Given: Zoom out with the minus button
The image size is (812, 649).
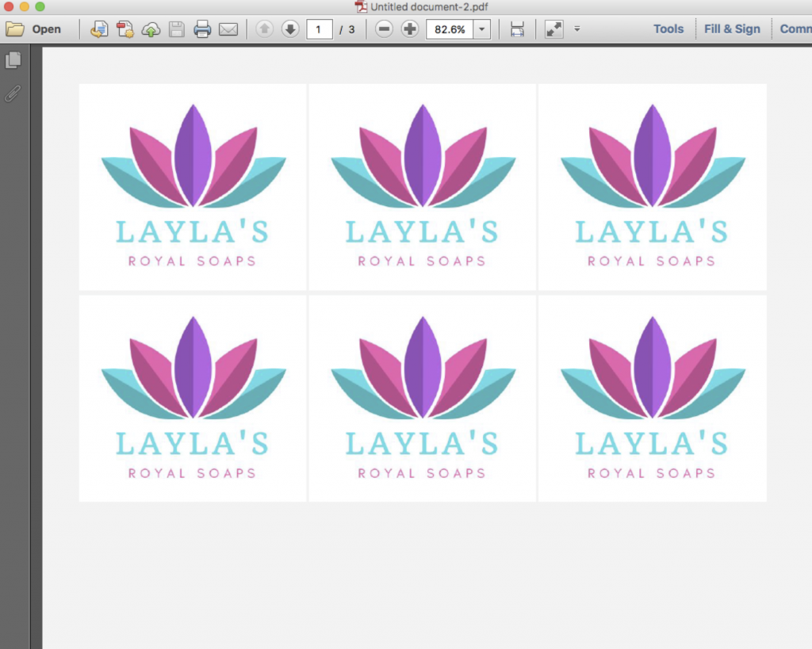Looking at the screenshot, I should [385, 29].
